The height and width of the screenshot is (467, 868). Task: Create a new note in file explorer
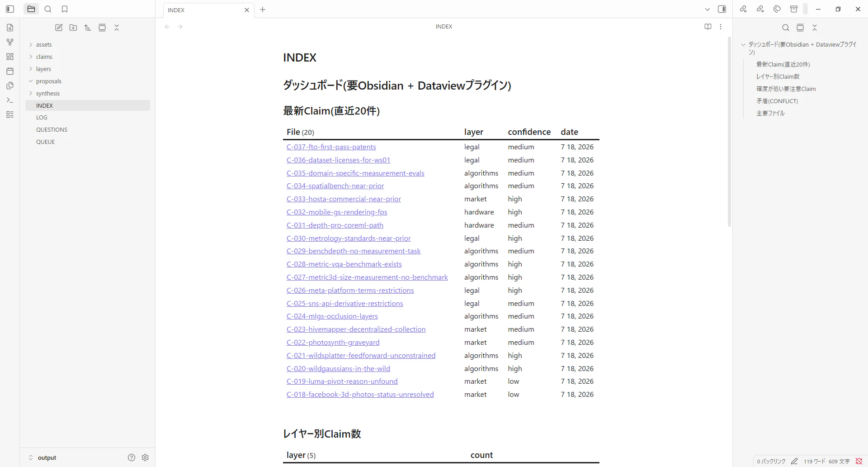click(59, 28)
